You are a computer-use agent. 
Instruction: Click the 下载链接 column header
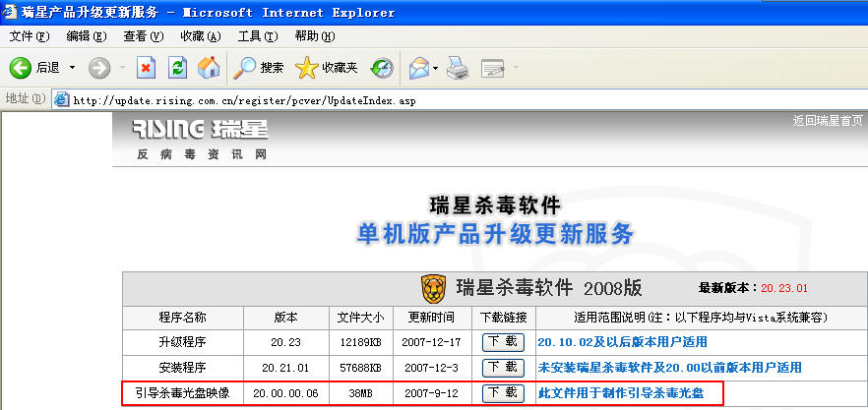(503, 318)
